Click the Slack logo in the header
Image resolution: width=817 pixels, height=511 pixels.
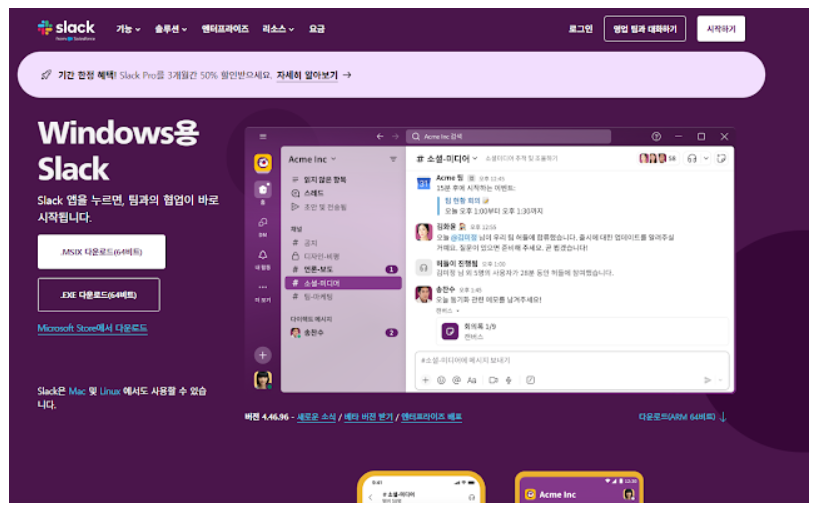(66, 30)
